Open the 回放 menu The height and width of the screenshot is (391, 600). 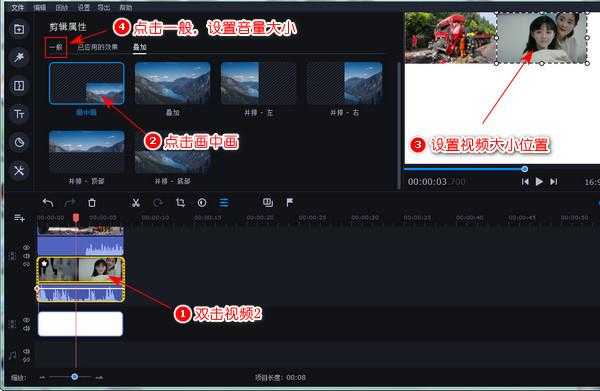61,7
